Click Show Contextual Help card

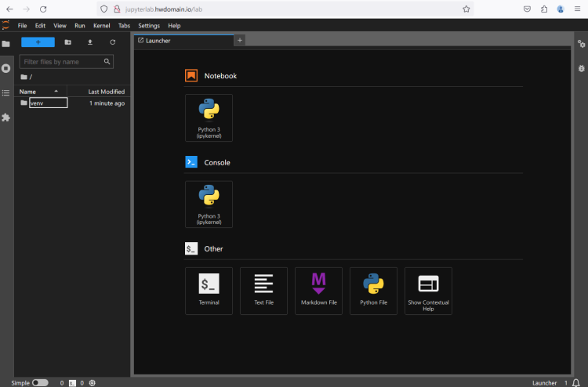click(428, 291)
